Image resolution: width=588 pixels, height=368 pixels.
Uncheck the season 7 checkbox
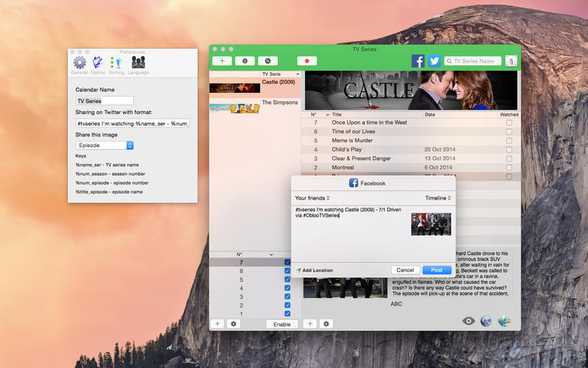[287, 262]
